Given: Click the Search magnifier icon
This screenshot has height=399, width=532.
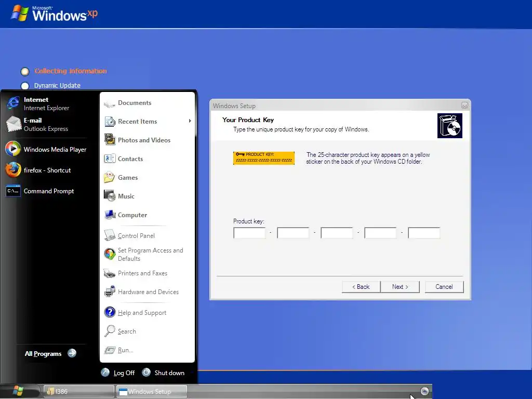Looking at the screenshot, I should pyautogui.click(x=110, y=331).
